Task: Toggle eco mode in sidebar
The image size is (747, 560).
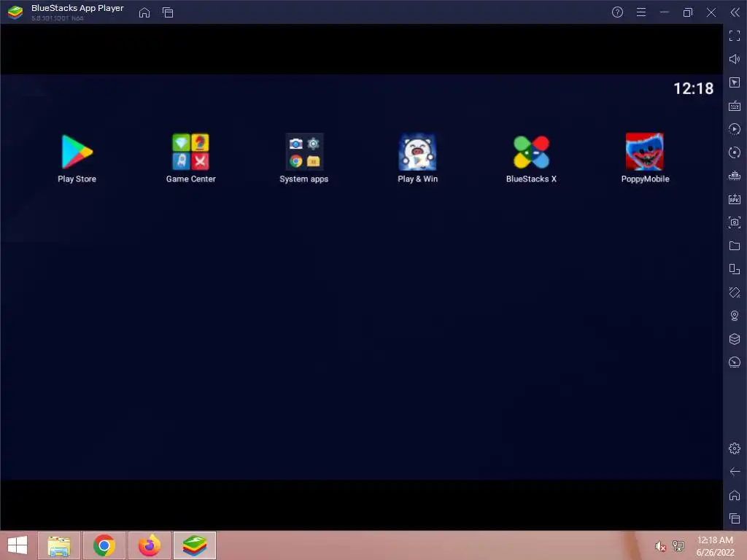Action: (735, 362)
